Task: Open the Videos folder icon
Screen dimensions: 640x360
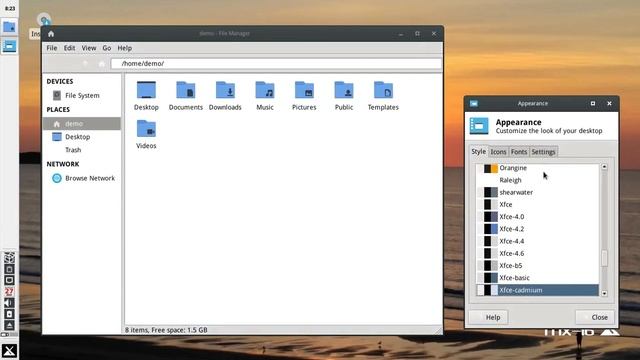Action: click(146, 129)
